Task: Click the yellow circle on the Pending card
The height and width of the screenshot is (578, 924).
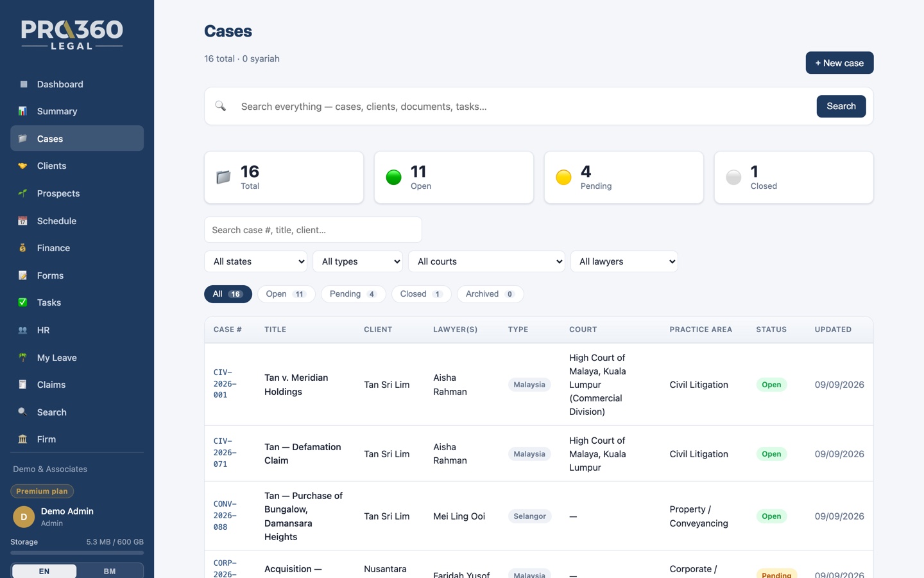Action: point(564,177)
